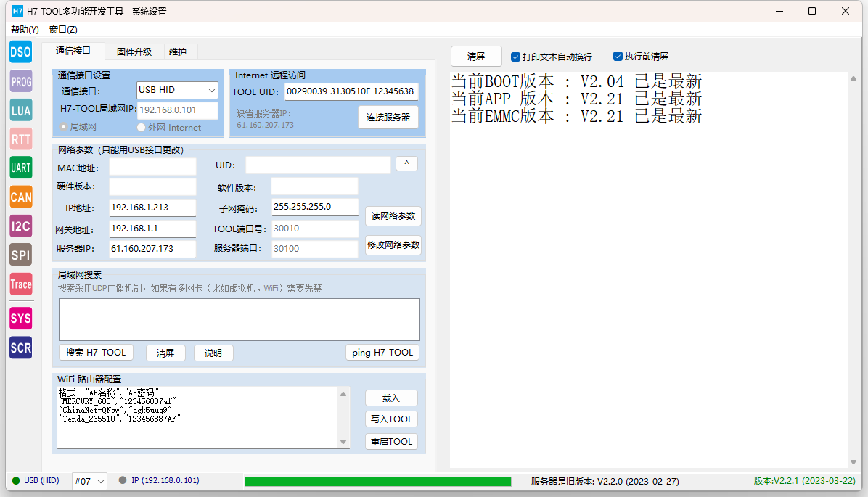Click IP (192.168.0.101) status bar text
The image size is (868, 497).
click(165, 480)
